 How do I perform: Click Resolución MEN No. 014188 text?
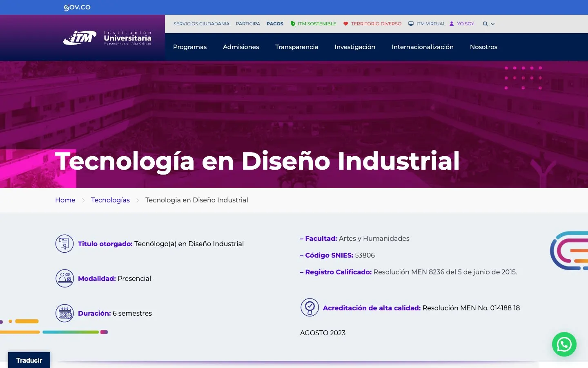[x=471, y=308]
